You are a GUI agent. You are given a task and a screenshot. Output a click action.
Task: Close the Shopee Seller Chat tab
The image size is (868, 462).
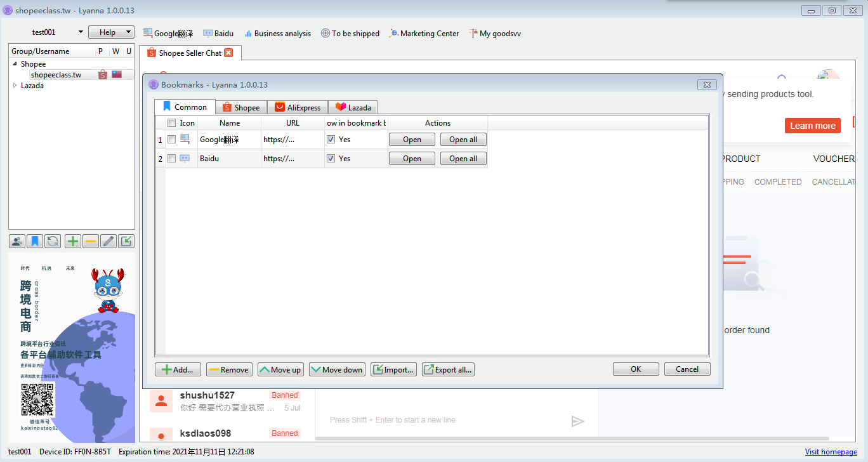(x=228, y=53)
